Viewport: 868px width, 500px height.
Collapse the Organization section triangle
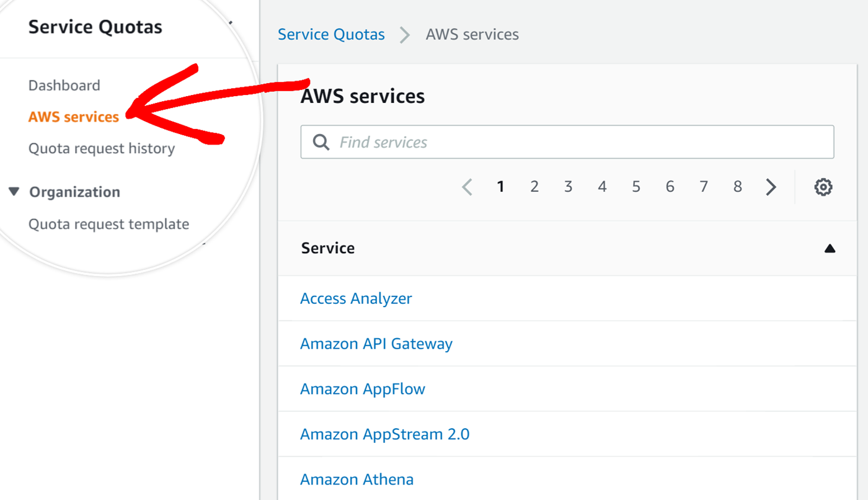pyautogui.click(x=14, y=192)
